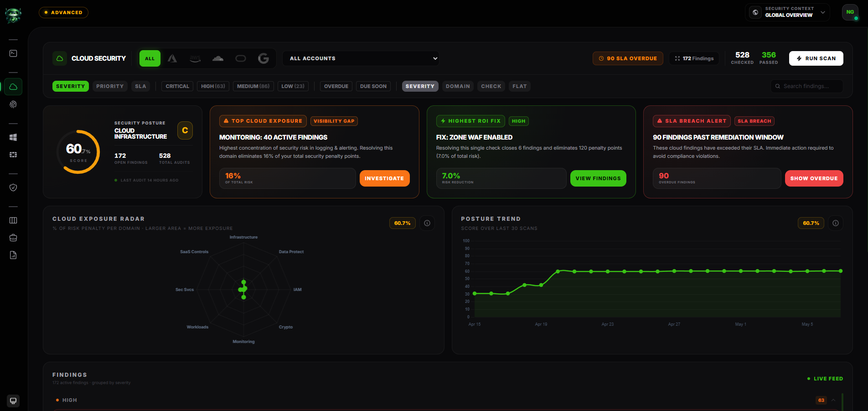
Task: Open the briefcase sidebar icon
Action: pyautogui.click(x=13, y=238)
